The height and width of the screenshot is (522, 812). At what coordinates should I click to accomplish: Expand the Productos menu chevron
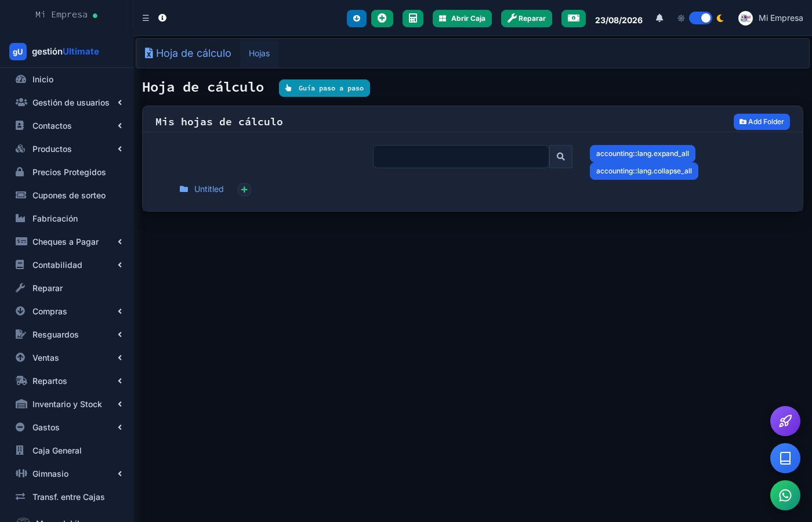[x=120, y=149]
